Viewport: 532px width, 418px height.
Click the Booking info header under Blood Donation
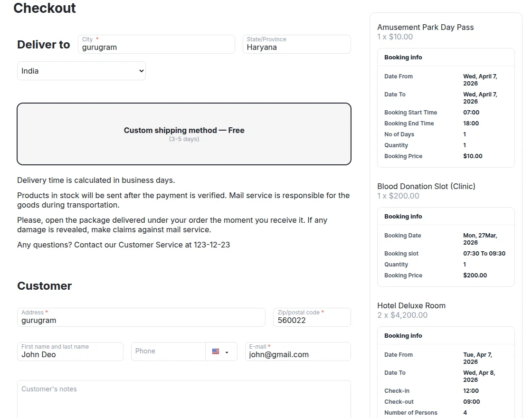pyautogui.click(x=403, y=216)
